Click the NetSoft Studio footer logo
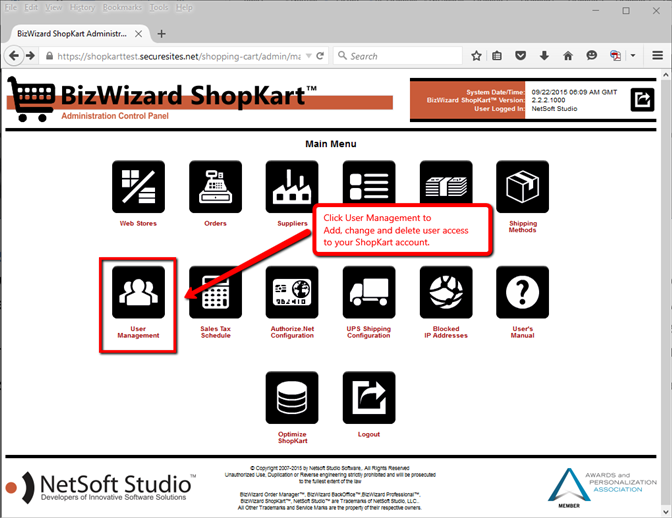Image resolution: width=672 pixels, height=518 pixels. pyautogui.click(x=101, y=487)
